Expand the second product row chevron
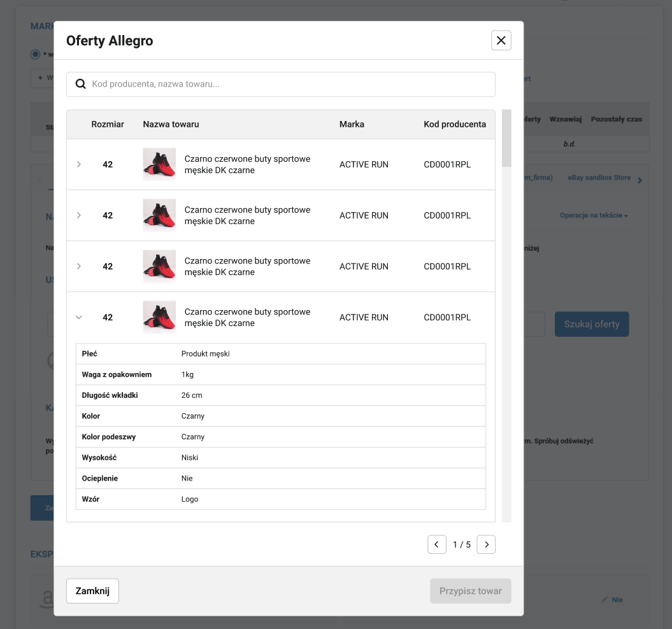The width and height of the screenshot is (672, 629). point(79,215)
